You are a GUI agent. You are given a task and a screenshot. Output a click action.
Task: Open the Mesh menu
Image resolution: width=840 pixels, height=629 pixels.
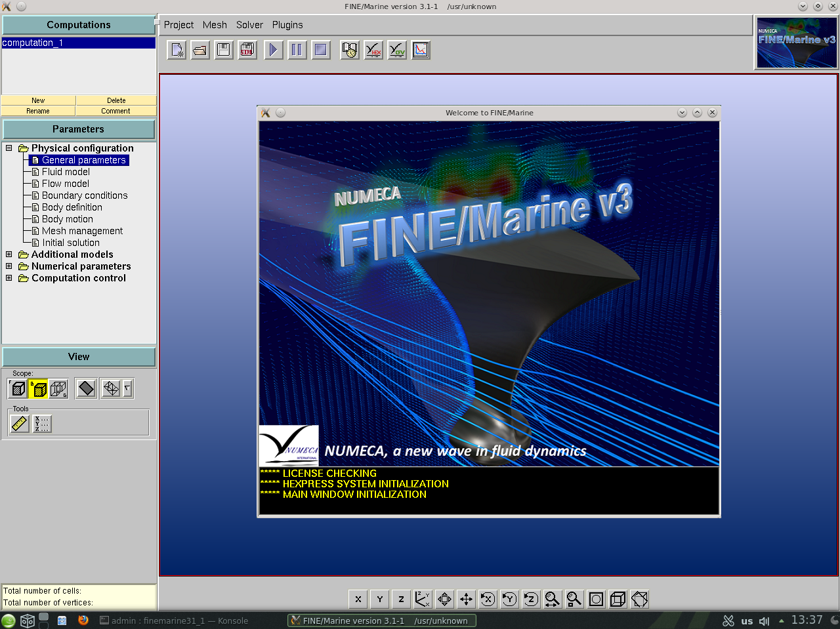click(215, 25)
